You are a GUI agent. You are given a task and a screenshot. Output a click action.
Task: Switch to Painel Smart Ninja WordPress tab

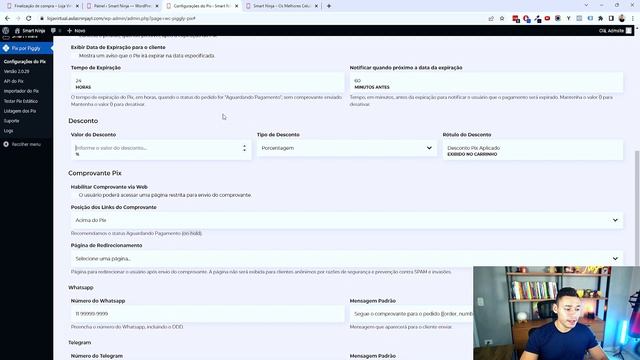122,6
